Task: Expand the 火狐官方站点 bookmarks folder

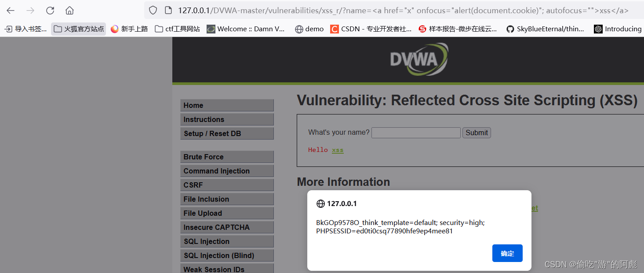Action: (x=78, y=29)
